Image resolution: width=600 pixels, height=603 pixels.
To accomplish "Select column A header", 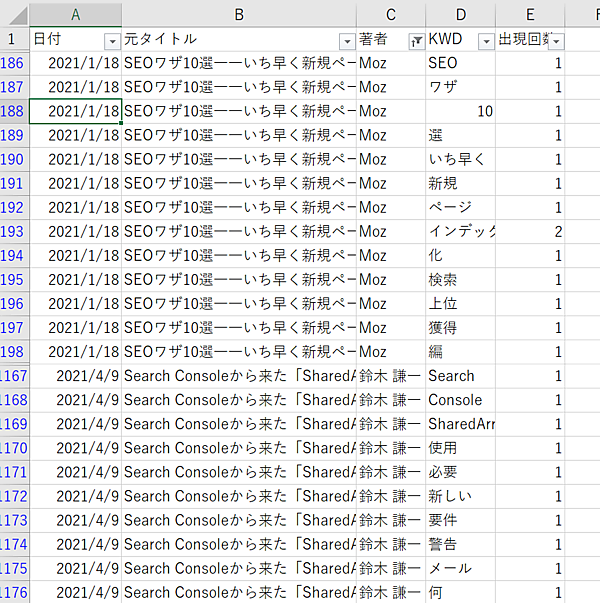I will tap(76, 15).
